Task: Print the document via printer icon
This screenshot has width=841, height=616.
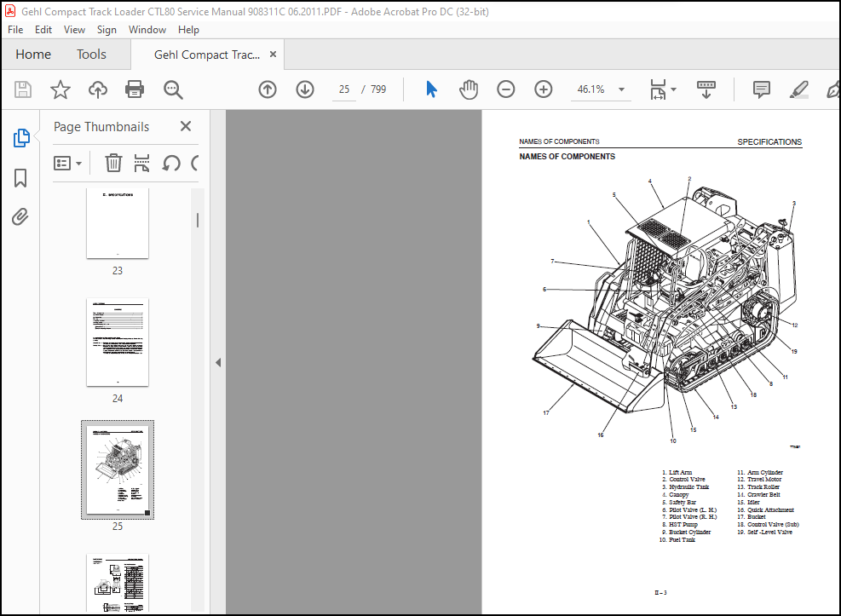Action: pos(134,89)
